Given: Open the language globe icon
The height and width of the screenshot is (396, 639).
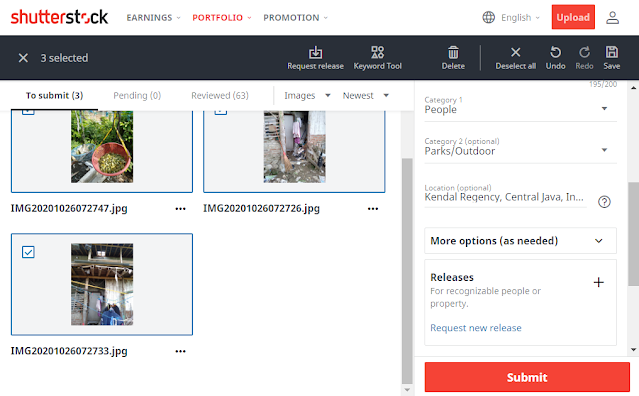Looking at the screenshot, I should point(489,18).
